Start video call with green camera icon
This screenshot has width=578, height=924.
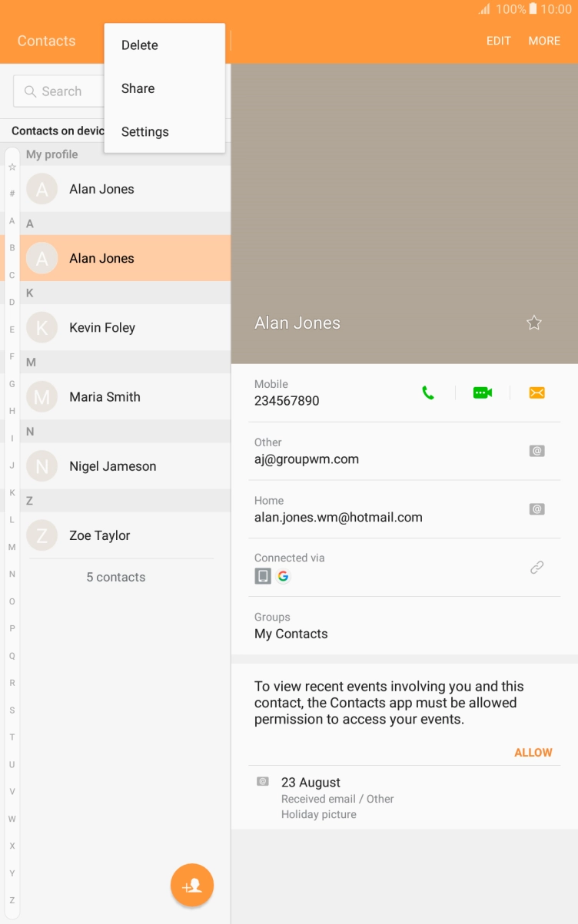click(x=482, y=392)
